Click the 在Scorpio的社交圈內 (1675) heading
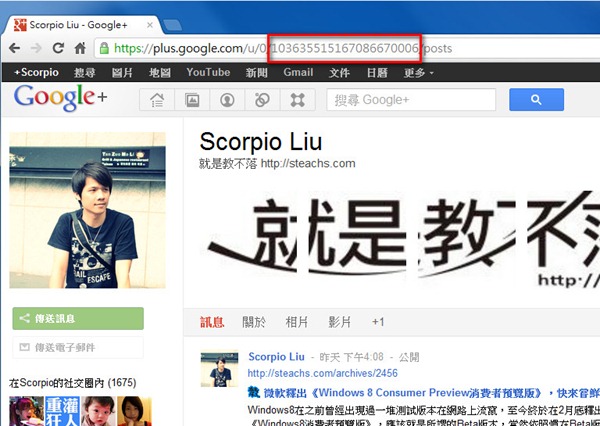 tap(73, 383)
